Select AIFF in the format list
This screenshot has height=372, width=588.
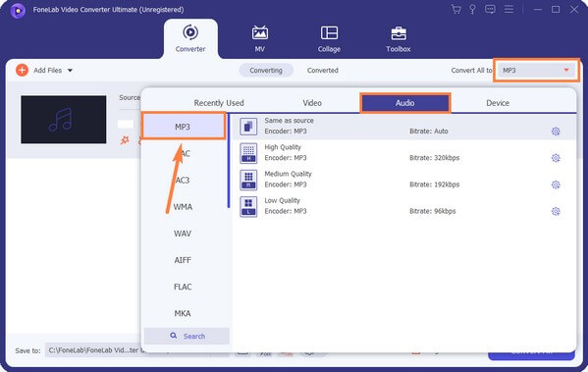[x=183, y=260]
